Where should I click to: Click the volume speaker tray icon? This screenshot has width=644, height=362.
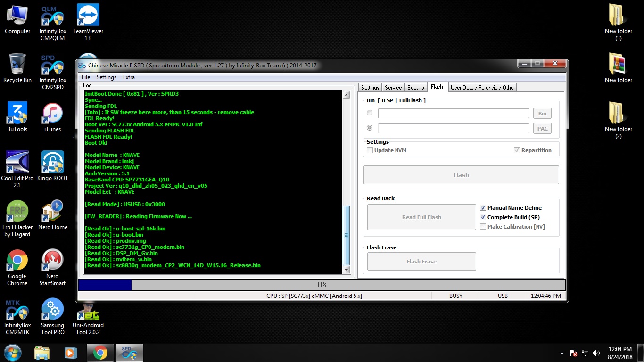coord(596,353)
